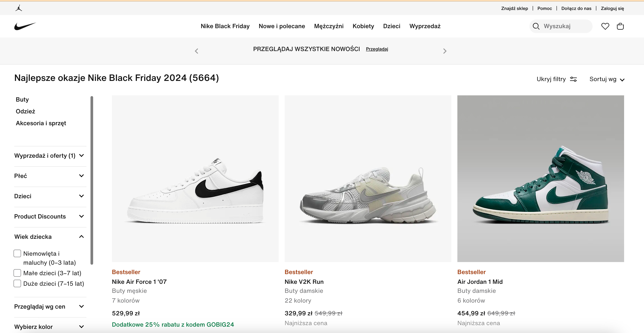The width and height of the screenshot is (644, 333).
Task: Click Znajdź sklep link
Action: click(x=514, y=8)
